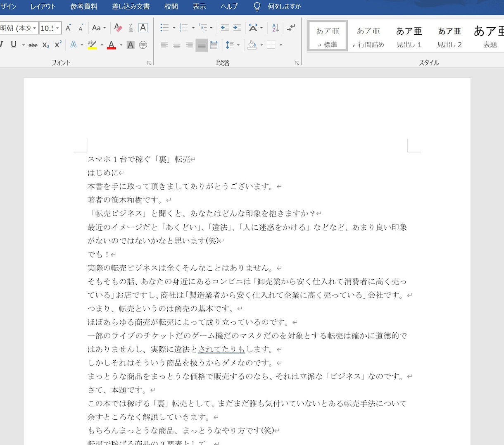Expand the borders dropdown arrow

(281, 45)
